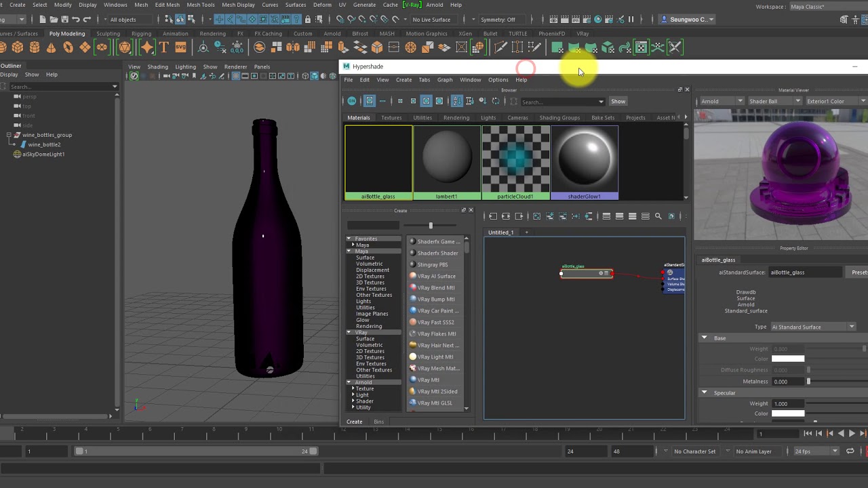
Task: Collapse the Arnold category in Create panel
Action: pyautogui.click(x=349, y=382)
